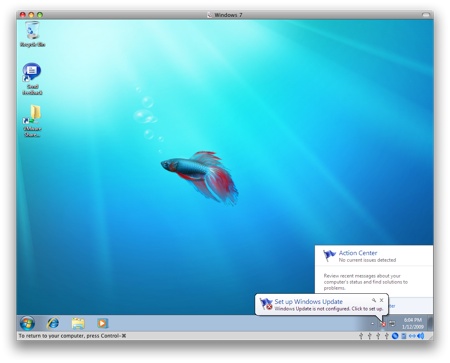Close the Windows Update notification balloon
The width and height of the screenshot is (450, 363).
[381, 300]
